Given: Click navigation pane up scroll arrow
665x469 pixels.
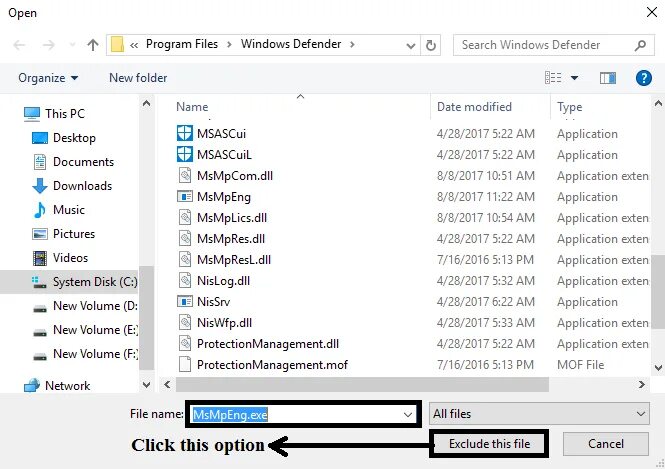Looking at the screenshot, I should click(x=146, y=103).
